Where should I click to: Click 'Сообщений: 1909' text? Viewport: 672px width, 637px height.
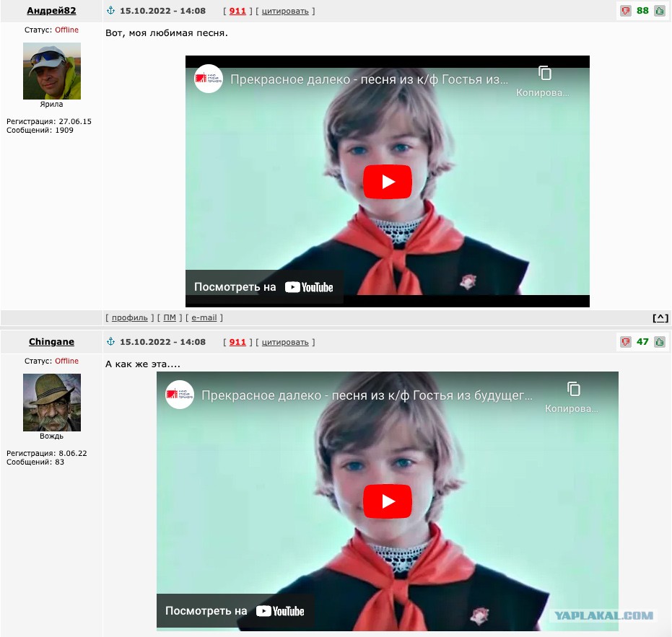click(40, 131)
